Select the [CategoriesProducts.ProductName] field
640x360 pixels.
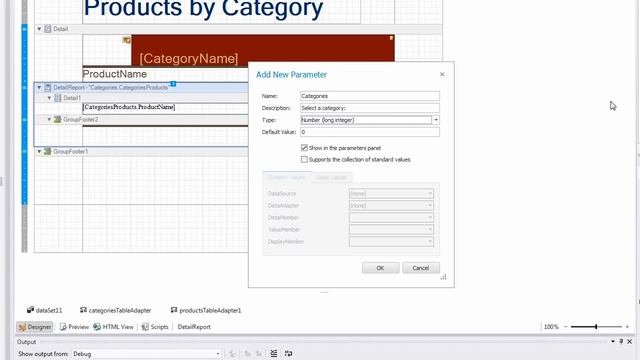click(x=129, y=107)
